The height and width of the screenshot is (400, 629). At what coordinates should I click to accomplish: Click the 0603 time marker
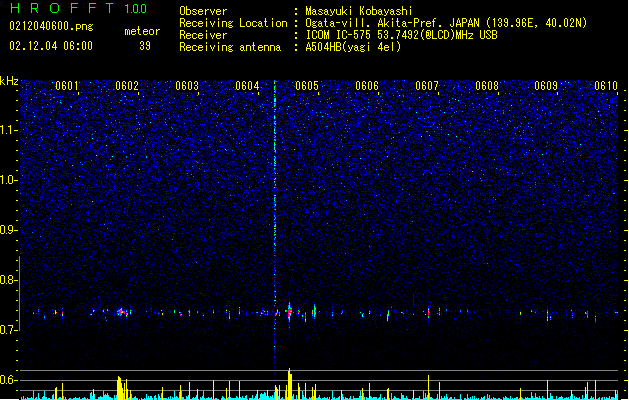(x=187, y=86)
